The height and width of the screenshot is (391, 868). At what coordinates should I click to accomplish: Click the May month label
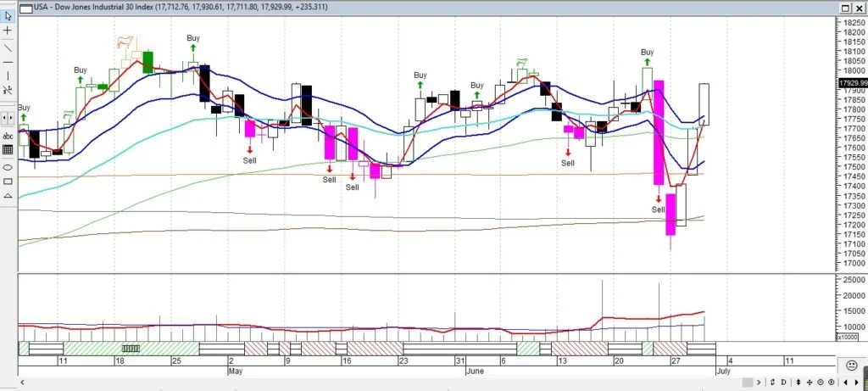236,371
